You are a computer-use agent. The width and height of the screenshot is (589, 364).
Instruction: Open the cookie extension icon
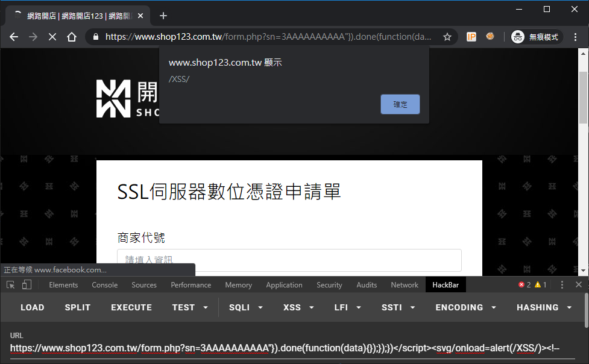(x=490, y=36)
